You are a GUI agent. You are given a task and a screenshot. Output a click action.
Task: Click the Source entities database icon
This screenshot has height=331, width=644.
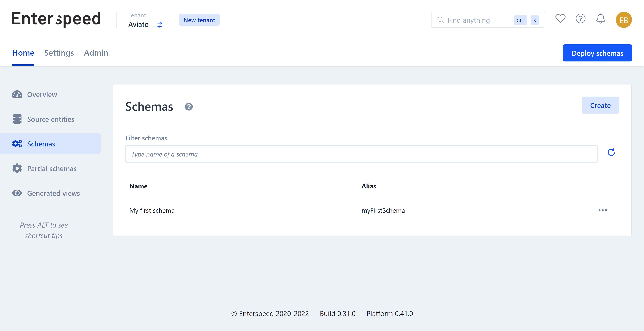pyautogui.click(x=17, y=119)
